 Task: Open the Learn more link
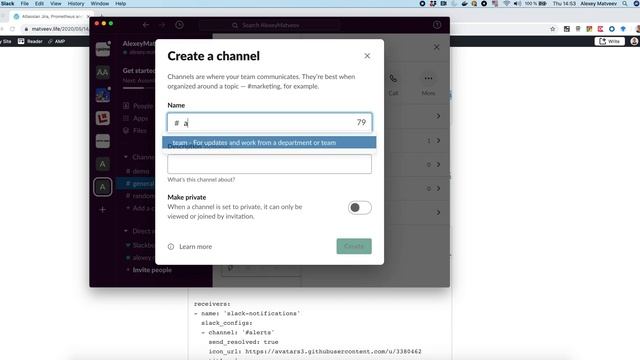point(196,247)
